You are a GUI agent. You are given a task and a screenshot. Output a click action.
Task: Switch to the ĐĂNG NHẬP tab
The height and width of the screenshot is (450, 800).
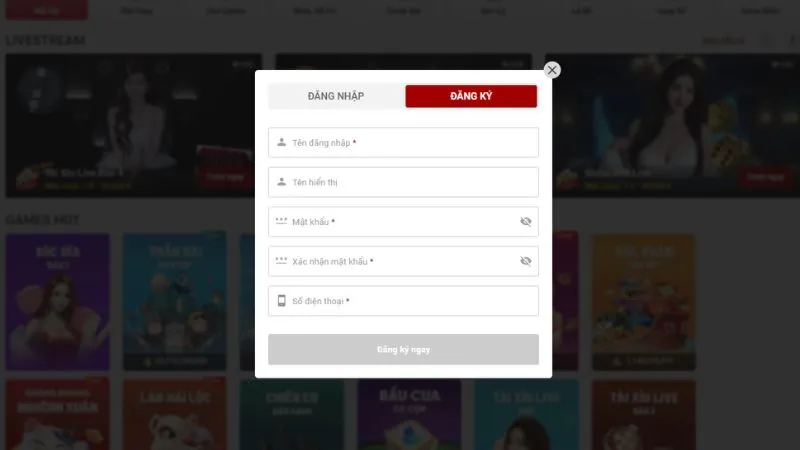[336, 96]
